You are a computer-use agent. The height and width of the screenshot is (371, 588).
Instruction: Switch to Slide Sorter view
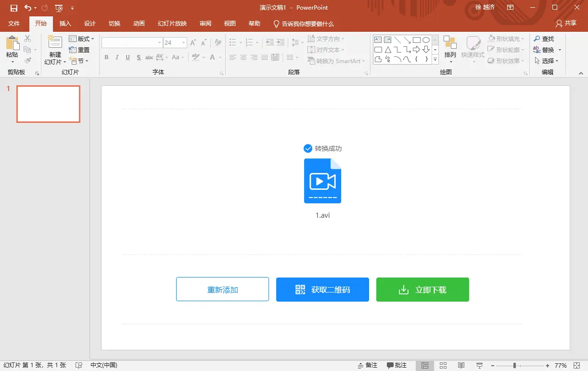click(443, 365)
